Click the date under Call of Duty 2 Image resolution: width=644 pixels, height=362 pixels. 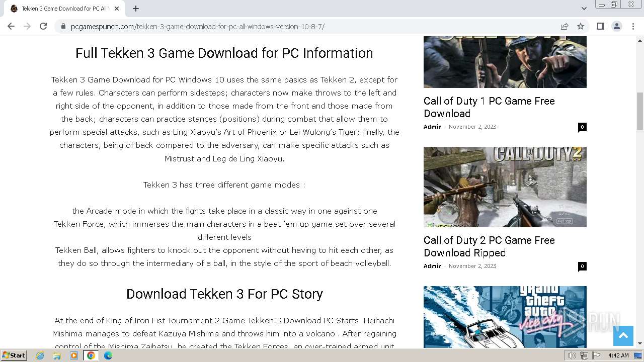coord(472,266)
